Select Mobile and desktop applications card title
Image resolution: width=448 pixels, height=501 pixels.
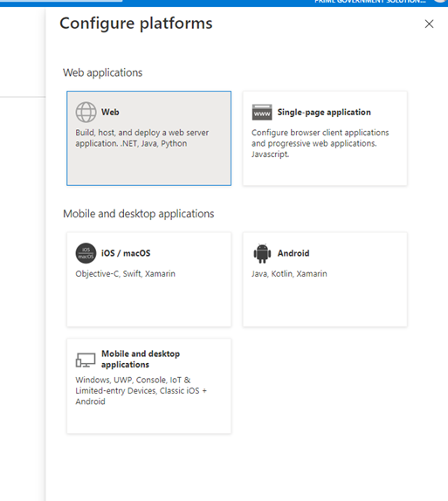coord(141,359)
